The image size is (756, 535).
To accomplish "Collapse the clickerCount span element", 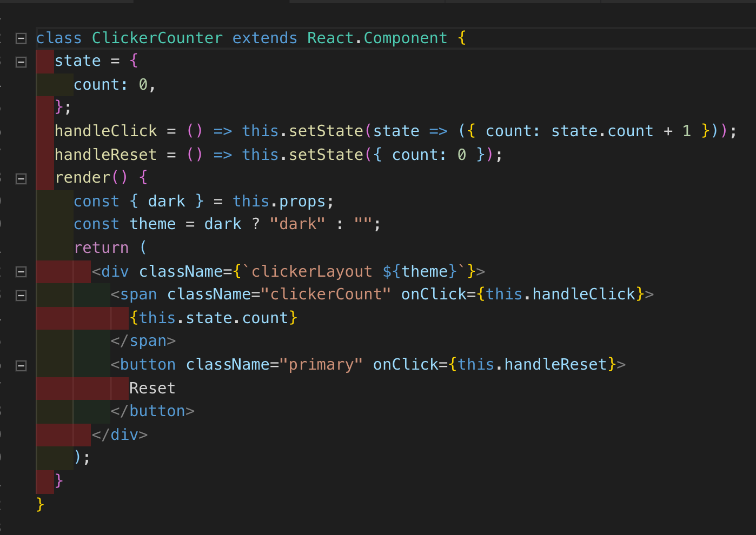I will (x=21, y=295).
